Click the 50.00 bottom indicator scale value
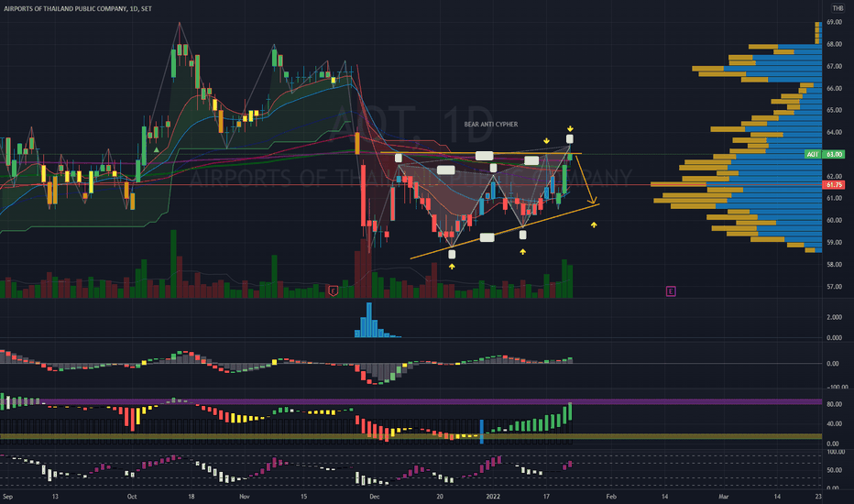Screen dimensions: 854x504 (835, 470)
